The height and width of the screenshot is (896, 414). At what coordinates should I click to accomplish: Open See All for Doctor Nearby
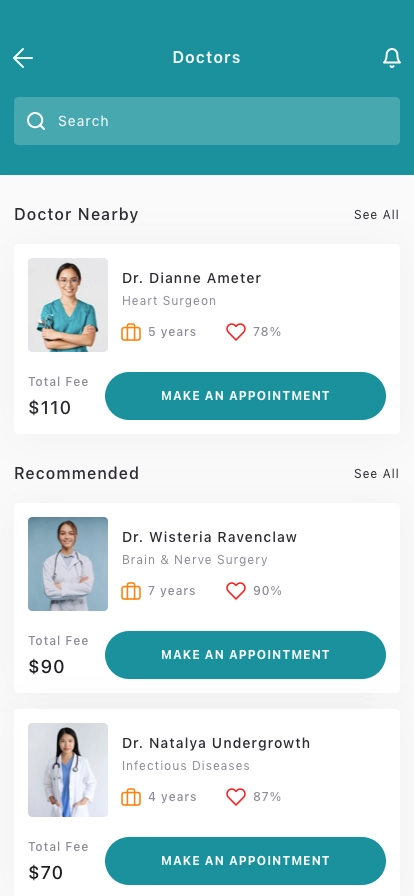click(x=376, y=215)
